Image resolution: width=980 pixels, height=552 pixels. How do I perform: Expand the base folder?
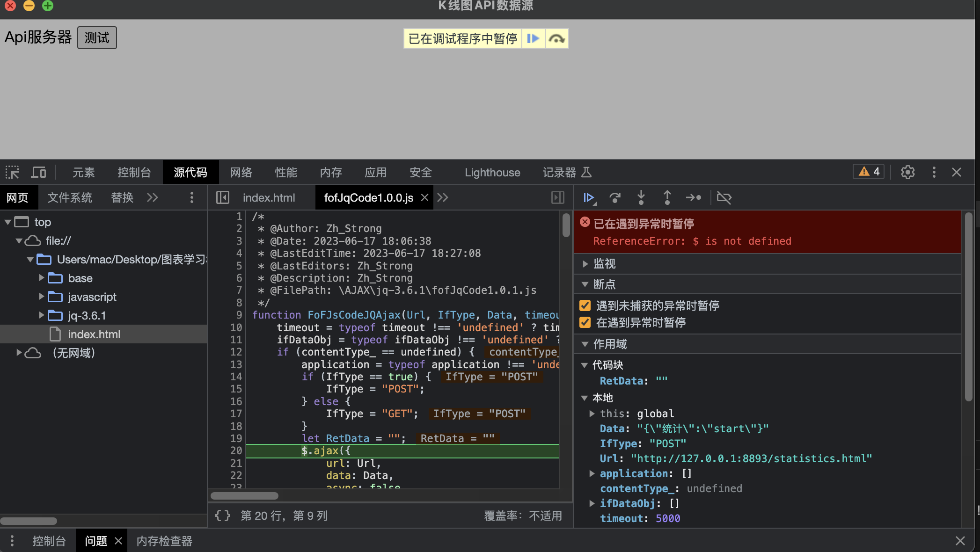point(41,278)
